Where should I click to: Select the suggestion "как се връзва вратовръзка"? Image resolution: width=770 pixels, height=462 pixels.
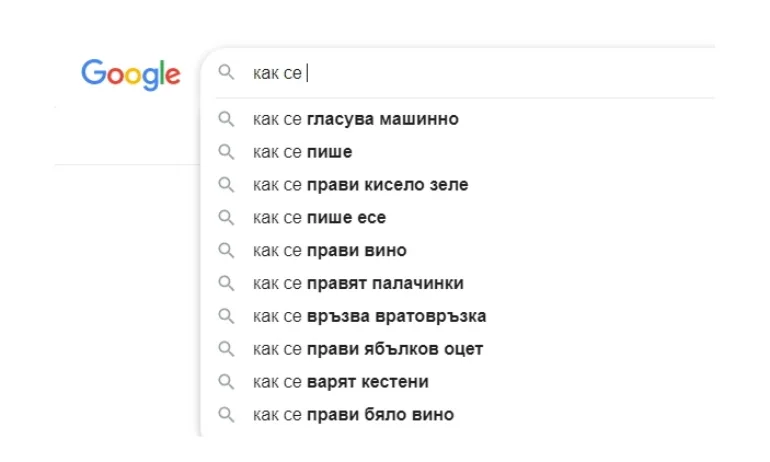pos(370,316)
